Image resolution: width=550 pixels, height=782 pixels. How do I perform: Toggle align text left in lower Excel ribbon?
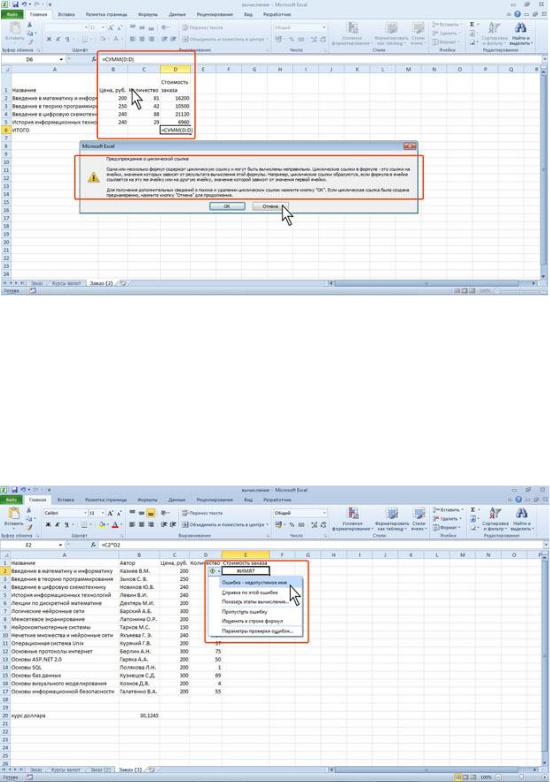(x=133, y=525)
